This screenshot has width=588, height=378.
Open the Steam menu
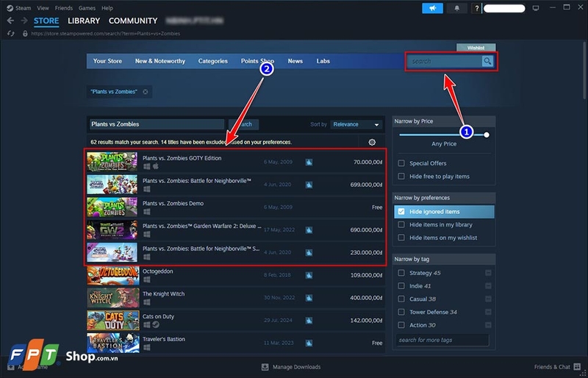(x=24, y=8)
